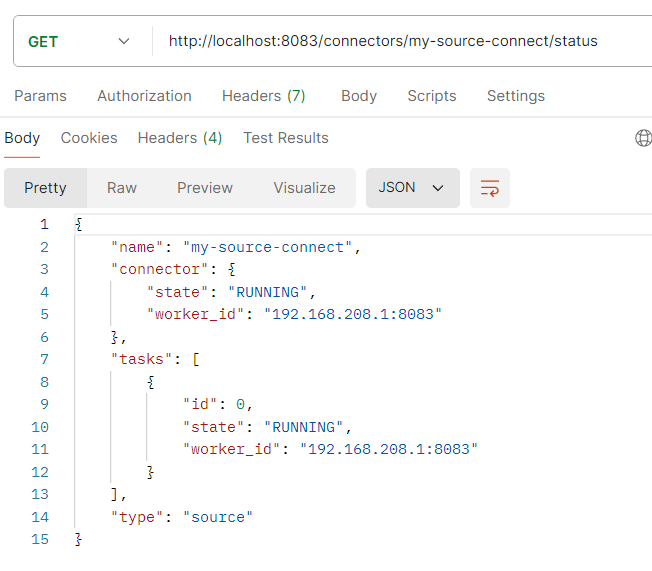
Task: Open the Test Results tab
Action: (286, 138)
